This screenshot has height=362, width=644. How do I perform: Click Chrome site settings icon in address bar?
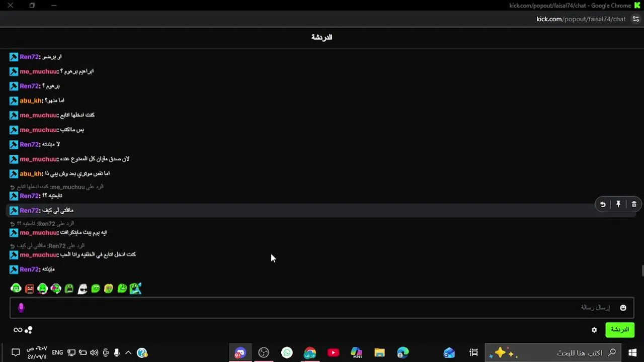point(636,19)
